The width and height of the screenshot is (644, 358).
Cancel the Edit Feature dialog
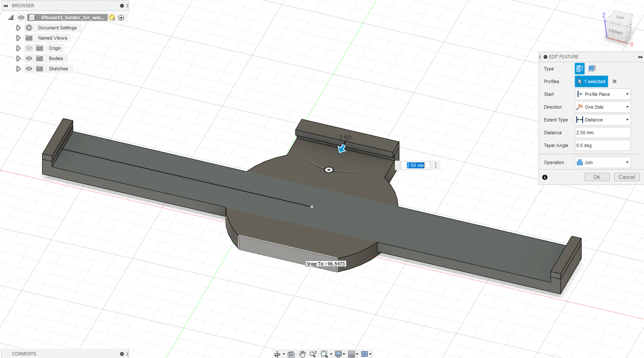click(627, 177)
